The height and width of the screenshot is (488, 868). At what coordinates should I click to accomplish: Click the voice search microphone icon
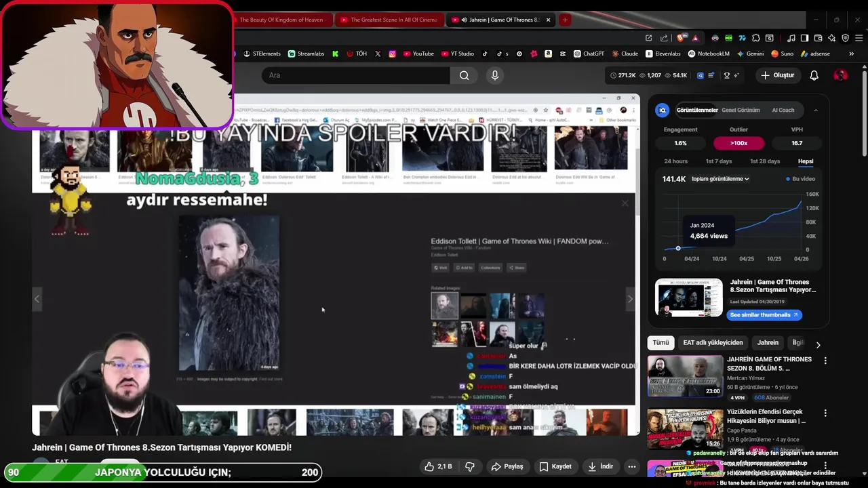[x=495, y=75]
